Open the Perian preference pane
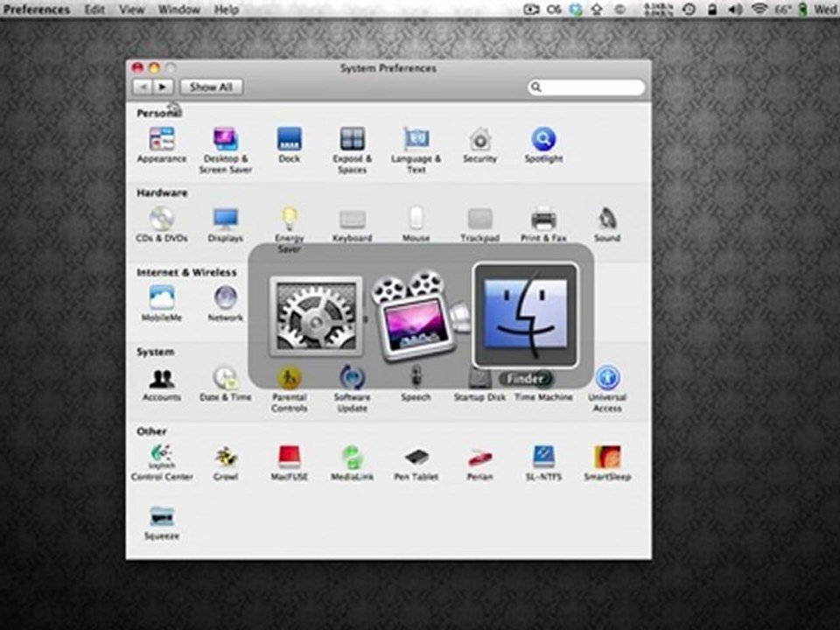 pyautogui.click(x=480, y=463)
